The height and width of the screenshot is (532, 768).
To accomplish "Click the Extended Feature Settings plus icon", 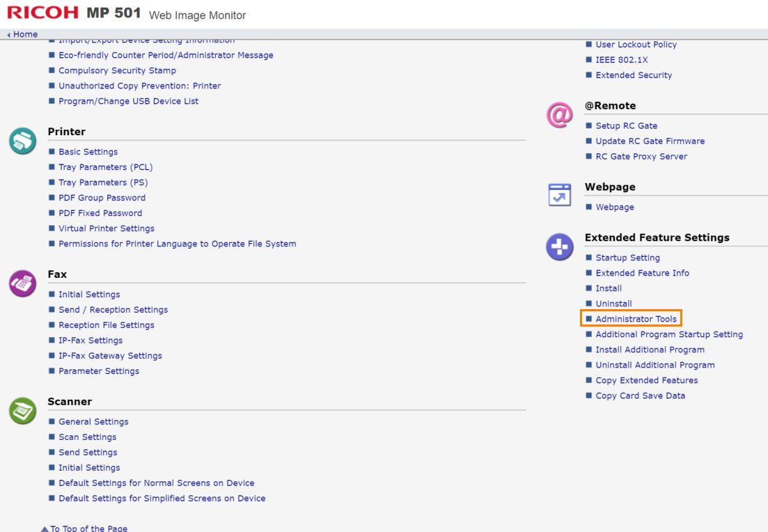I will click(559, 247).
